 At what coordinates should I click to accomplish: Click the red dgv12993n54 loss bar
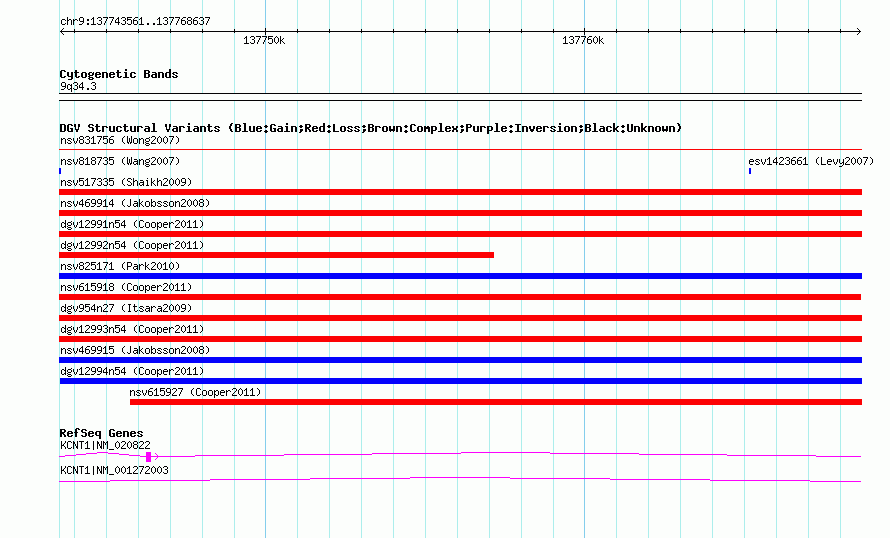tap(460, 339)
